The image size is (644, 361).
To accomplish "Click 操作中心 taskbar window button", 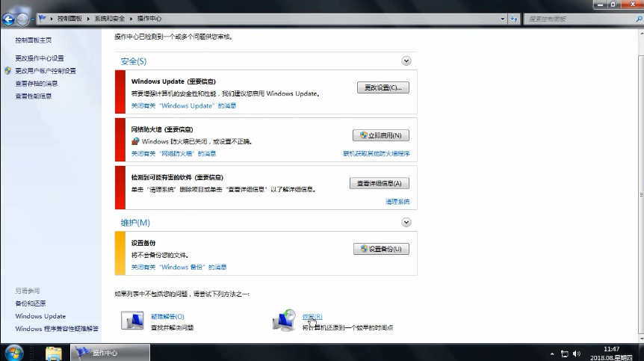I will coord(110,353).
